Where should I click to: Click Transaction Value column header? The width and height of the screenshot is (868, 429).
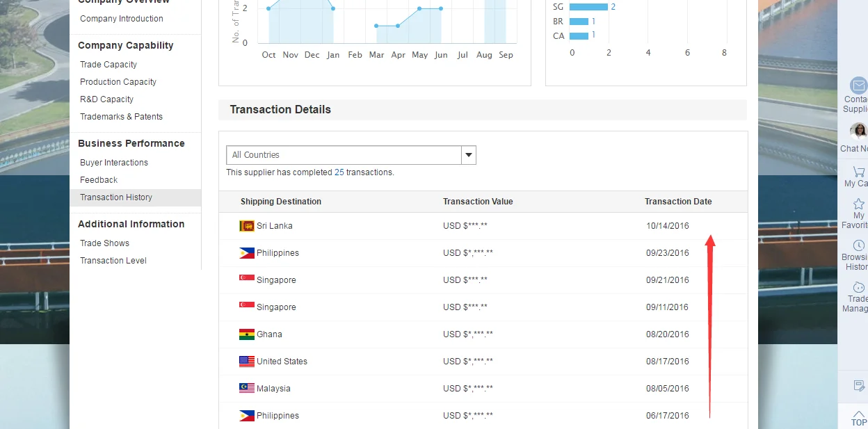coord(478,202)
